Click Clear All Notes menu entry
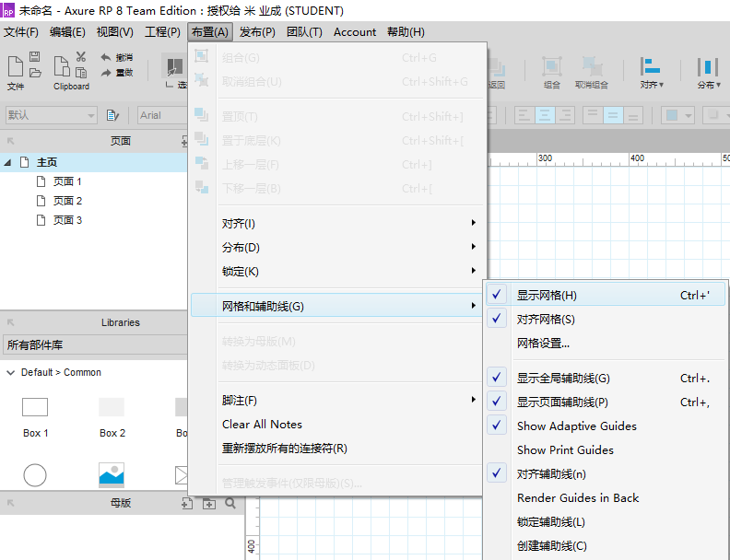Image resolution: width=730 pixels, height=560 pixels. click(262, 425)
